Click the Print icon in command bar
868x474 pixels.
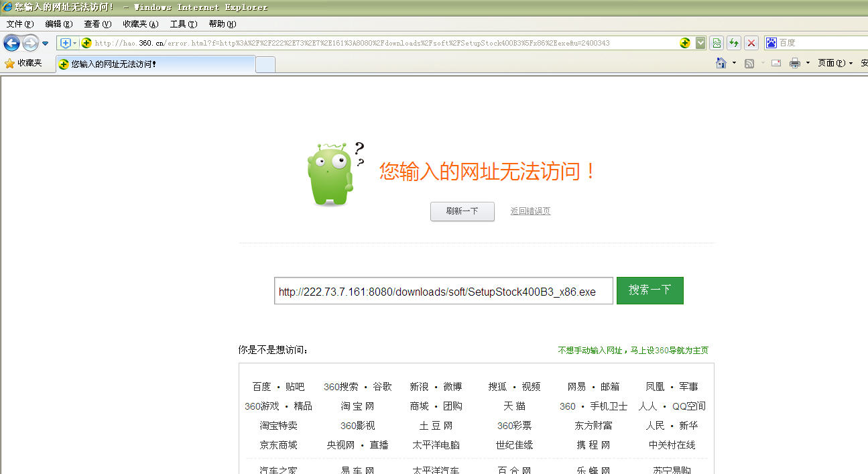[x=795, y=63]
